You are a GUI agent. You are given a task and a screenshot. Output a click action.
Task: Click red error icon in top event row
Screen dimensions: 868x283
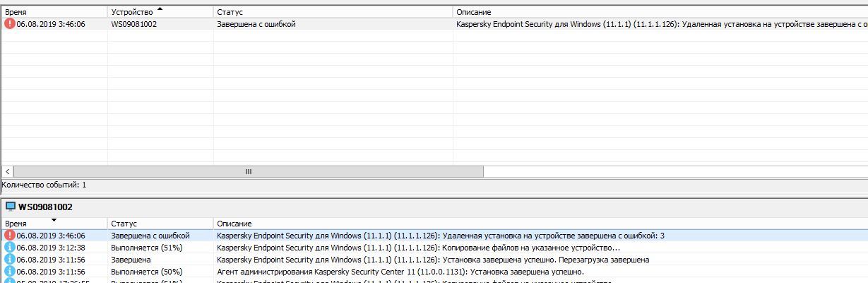(9, 23)
